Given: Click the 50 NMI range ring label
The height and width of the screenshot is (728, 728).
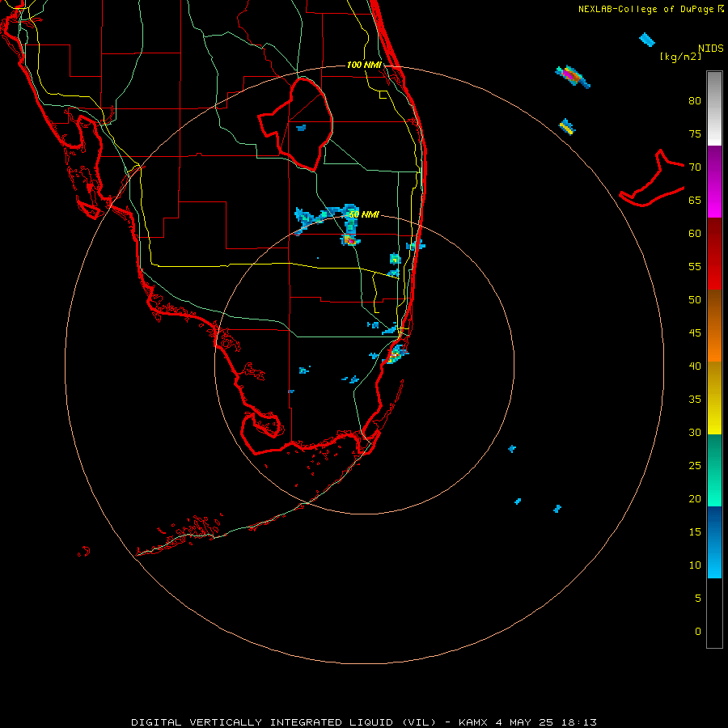Looking at the screenshot, I should coord(364,214).
